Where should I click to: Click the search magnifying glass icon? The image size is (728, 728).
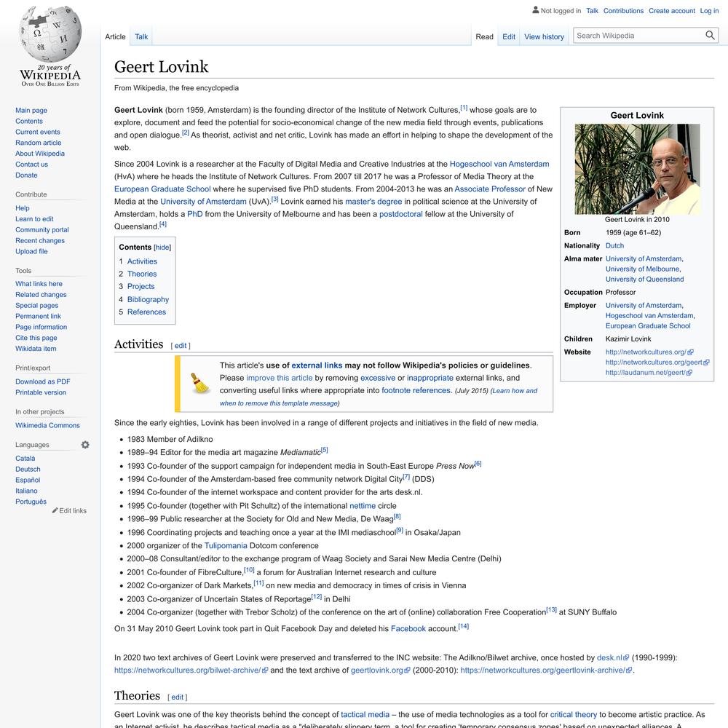[709, 35]
